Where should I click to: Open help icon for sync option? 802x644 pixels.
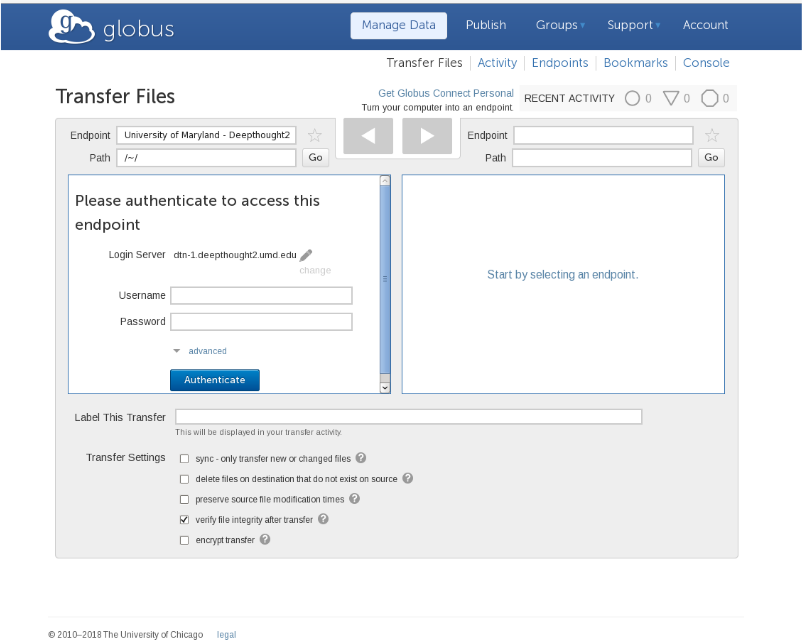[x=361, y=458]
